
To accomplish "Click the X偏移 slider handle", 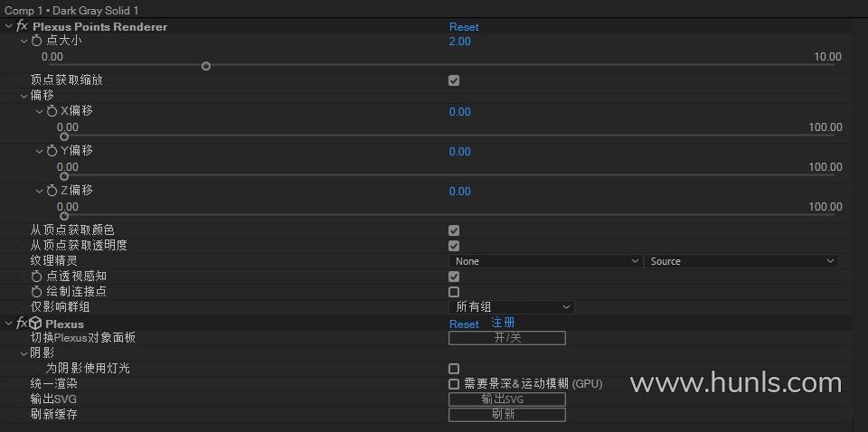I will (64, 136).
